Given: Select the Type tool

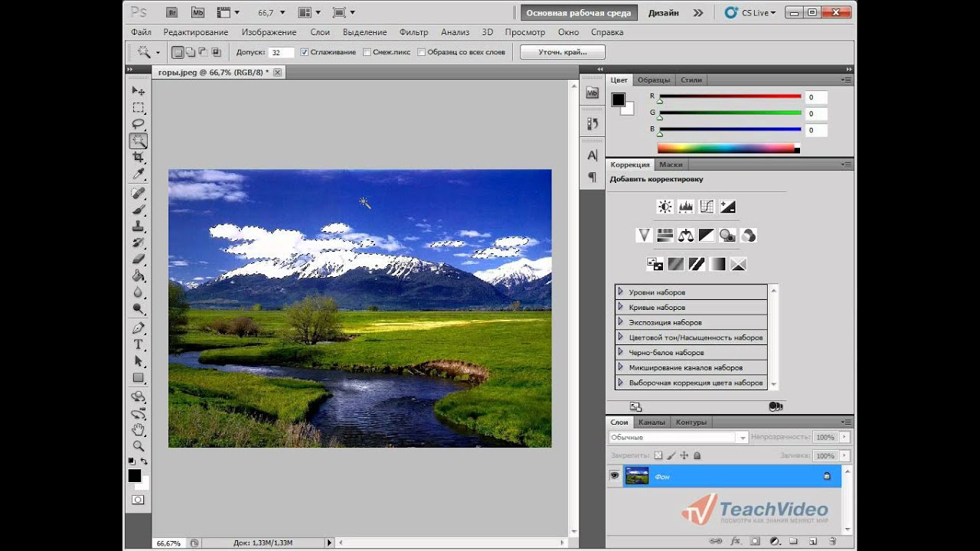Looking at the screenshot, I should pyautogui.click(x=139, y=344).
